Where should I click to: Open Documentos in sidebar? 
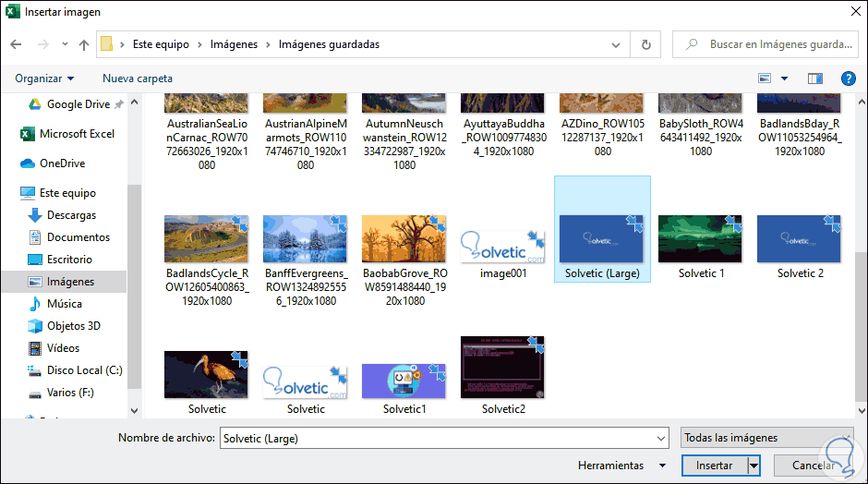pos(69,237)
